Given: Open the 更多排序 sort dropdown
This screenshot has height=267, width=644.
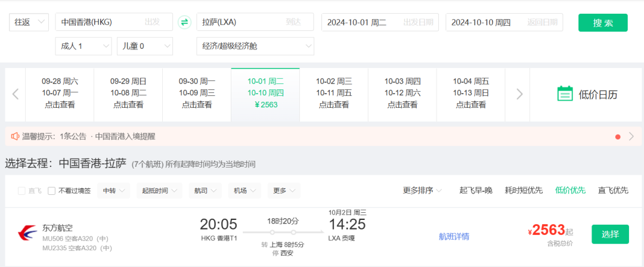Looking at the screenshot, I should pyautogui.click(x=422, y=190).
